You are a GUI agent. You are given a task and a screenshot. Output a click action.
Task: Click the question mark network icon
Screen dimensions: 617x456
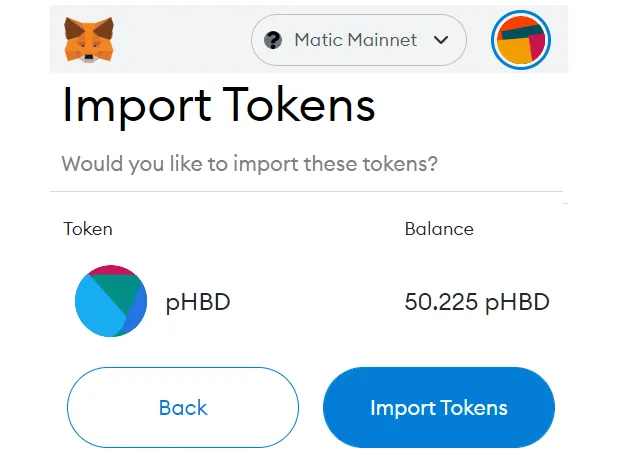coord(273,40)
